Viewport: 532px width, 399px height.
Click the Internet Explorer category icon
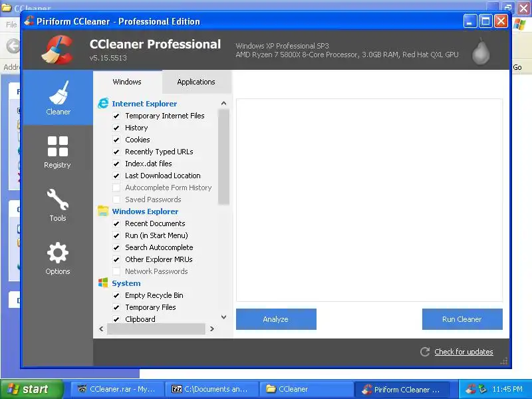[103, 104]
